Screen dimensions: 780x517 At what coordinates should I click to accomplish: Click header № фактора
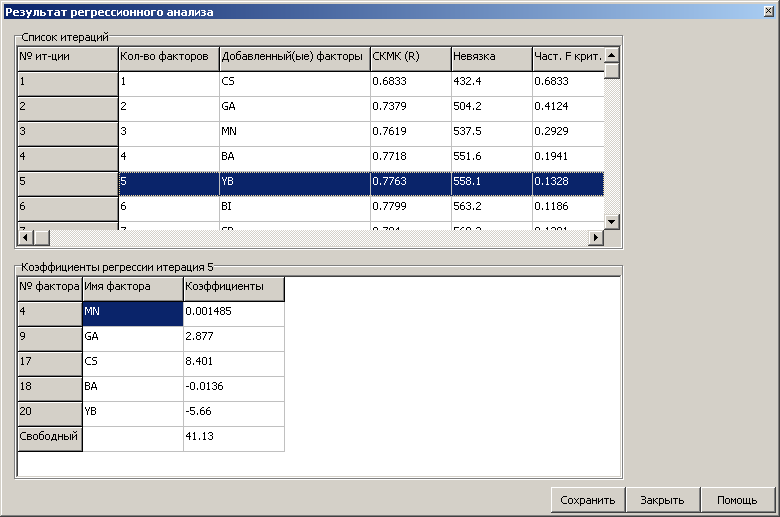point(50,289)
